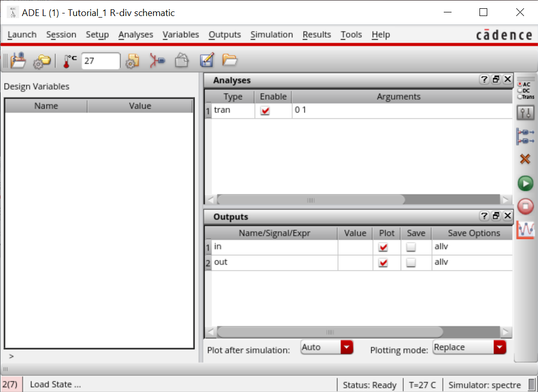Image resolution: width=538 pixels, height=392 pixels.
Task: Select the Trans analysis radio button
Action: coord(520,97)
